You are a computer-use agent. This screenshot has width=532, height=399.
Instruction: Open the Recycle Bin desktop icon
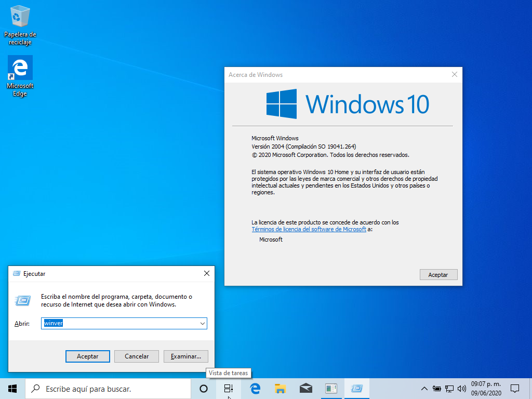coord(20,25)
